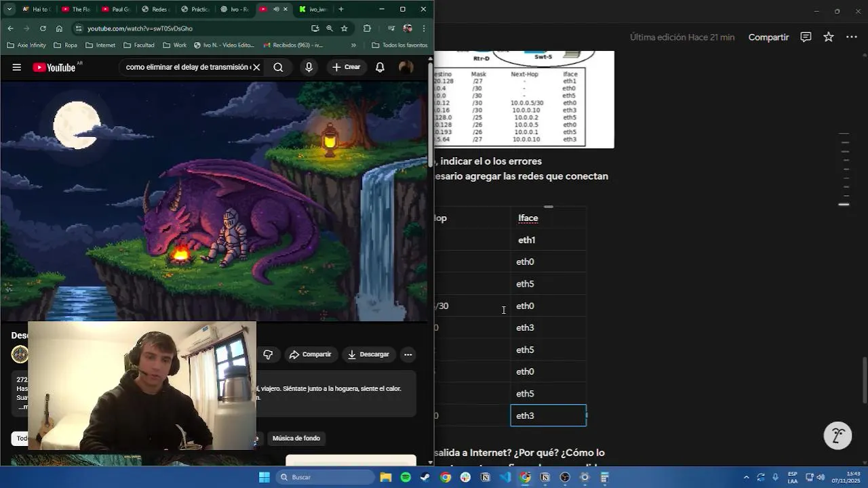Open 'Recibidos (963)' Gmail bookmark
Screen dimensions: 868x488
pyautogui.click(x=292, y=45)
